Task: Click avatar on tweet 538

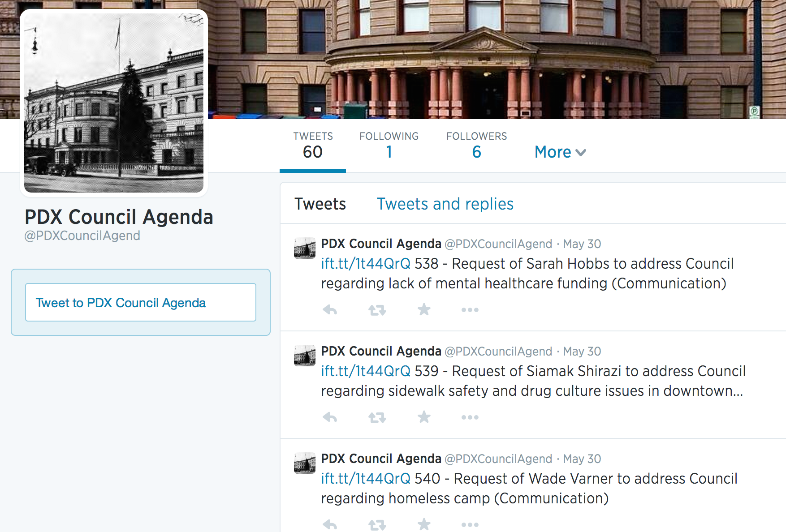Action: [305, 248]
